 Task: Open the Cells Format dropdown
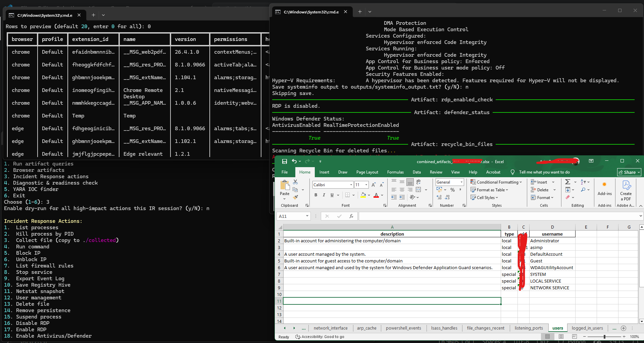(542, 198)
